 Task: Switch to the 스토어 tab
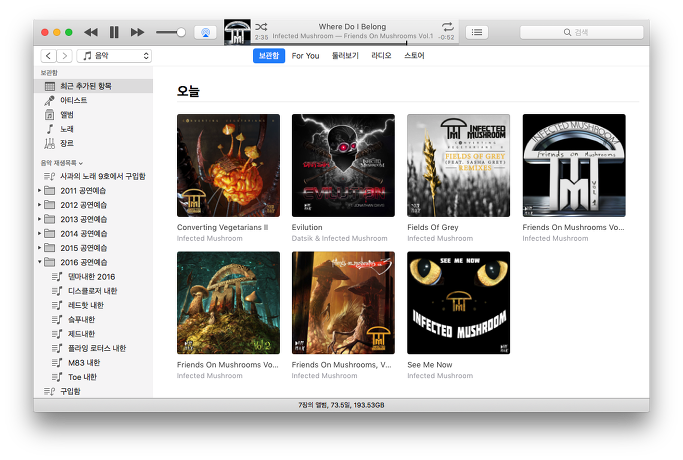pyautogui.click(x=414, y=56)
